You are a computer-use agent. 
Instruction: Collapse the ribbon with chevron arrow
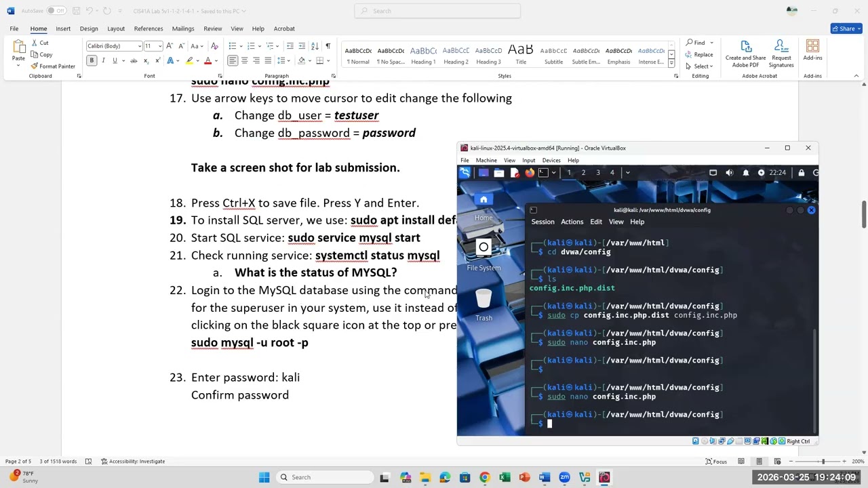[x=856, y=76]
